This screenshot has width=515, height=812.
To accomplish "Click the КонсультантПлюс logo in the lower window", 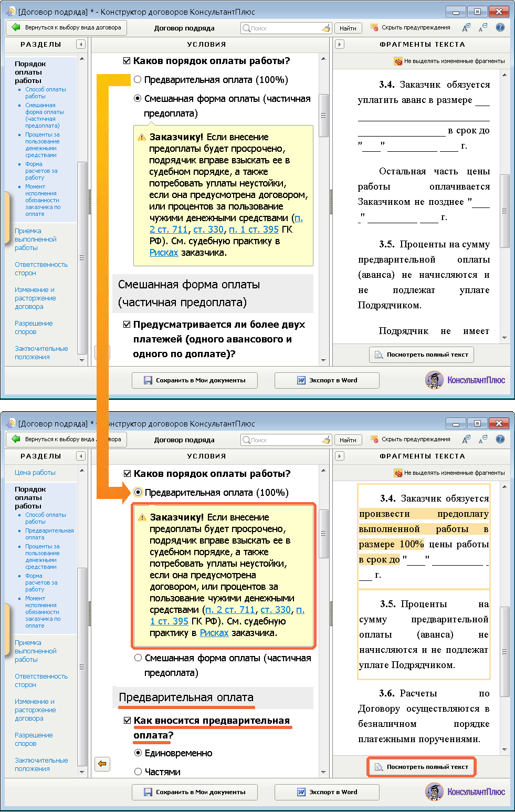I will (465, 792).
